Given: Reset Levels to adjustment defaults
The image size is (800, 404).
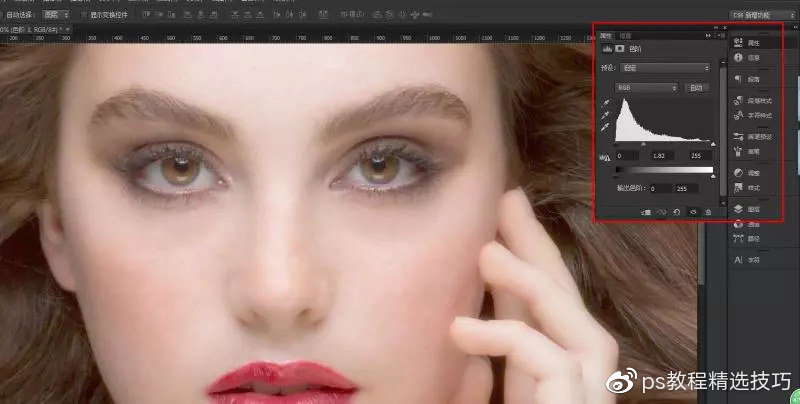Looking at the screenshot, I should [677, 212].
